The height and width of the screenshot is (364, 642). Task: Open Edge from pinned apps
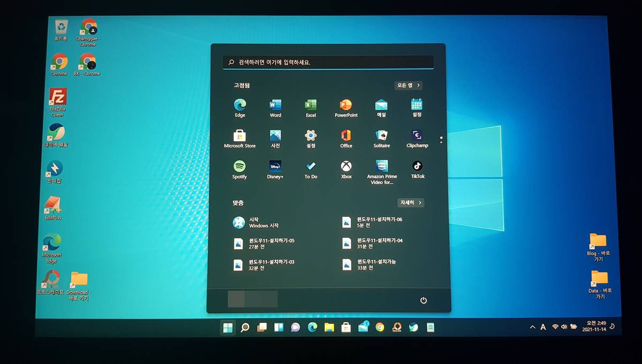tap(240, 108)
